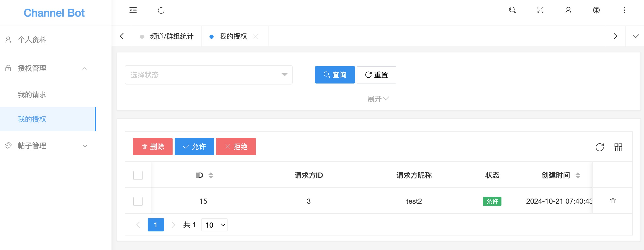Image resolution: width=644 pixels, height=250 pixels.
Task: Click the red 删除 delete button
Action: coord(152,147)
